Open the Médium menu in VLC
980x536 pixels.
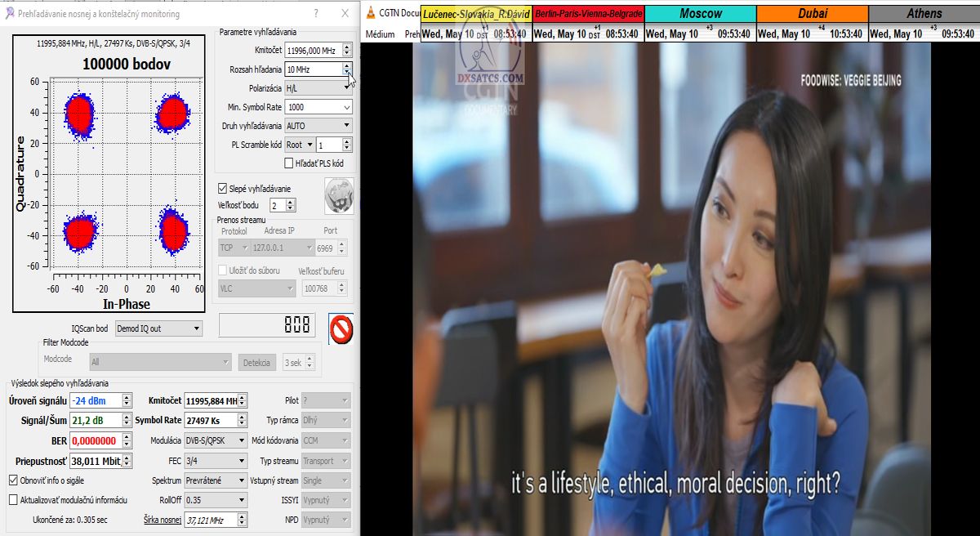(x=381, y=34)
